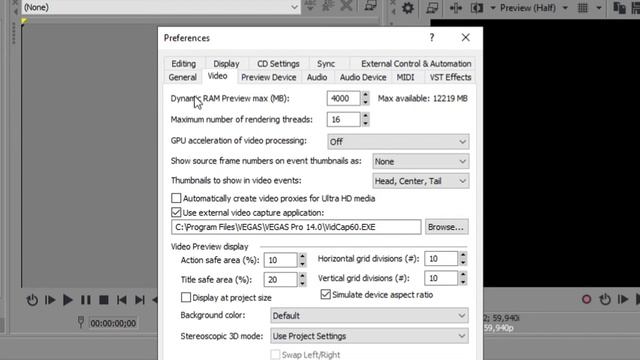Toggle the Split Screen View icon
Screen dimensions: 640x360
[x=477, y=8]
